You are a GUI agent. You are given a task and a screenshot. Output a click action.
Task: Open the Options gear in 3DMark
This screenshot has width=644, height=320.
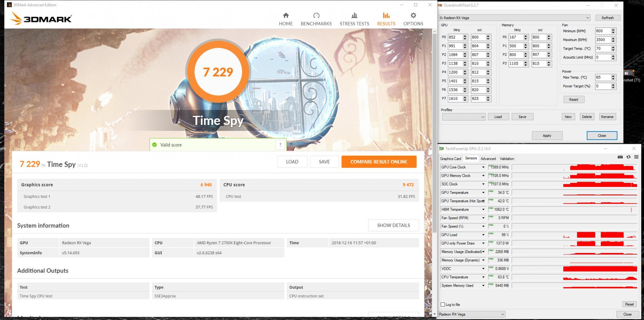[x=413, y=19]
